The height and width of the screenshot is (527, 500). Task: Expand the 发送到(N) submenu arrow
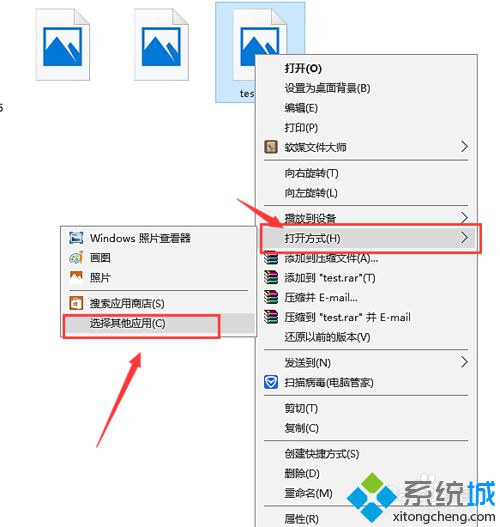point(464,362)
